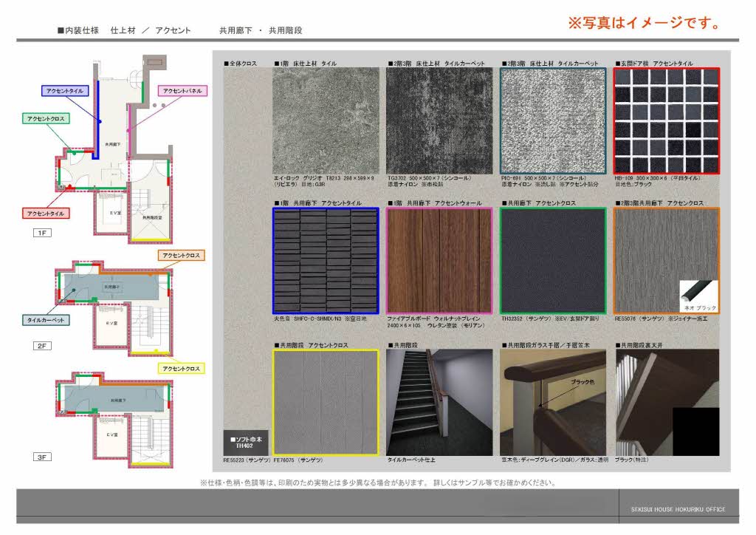Select the TG3702 dark tile carpet swatch
The image size is (756, 535).
(x=439, y=121)
